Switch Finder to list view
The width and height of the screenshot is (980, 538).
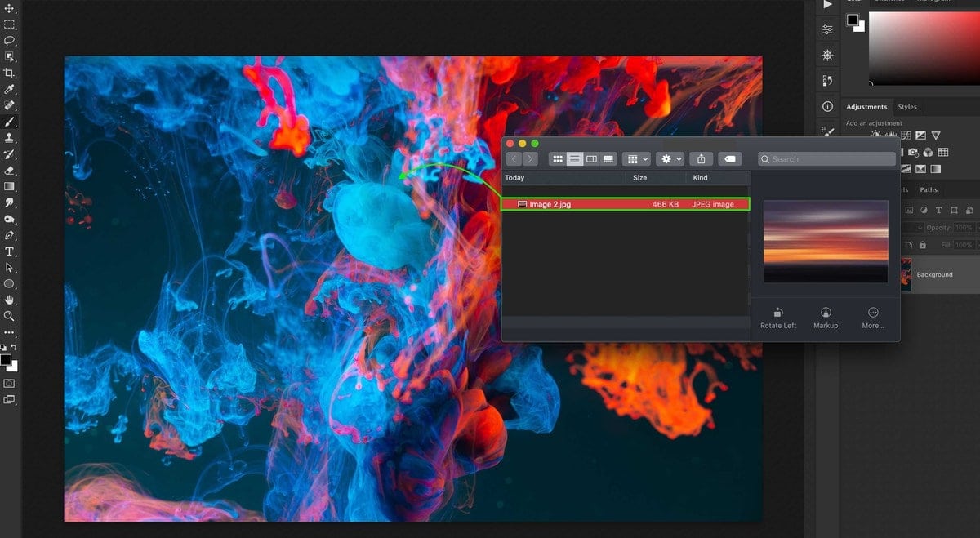pos(575,159)
